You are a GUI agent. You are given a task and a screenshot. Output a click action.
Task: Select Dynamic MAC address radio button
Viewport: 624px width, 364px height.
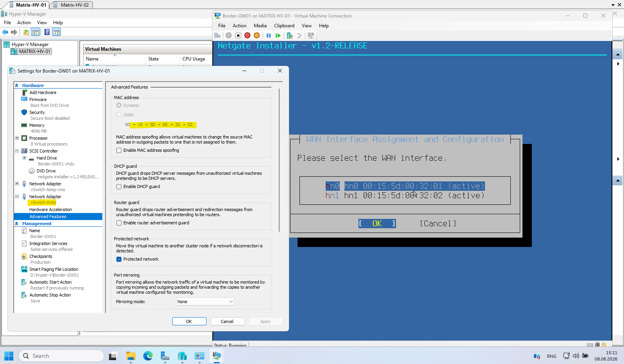tap(119, 105)
